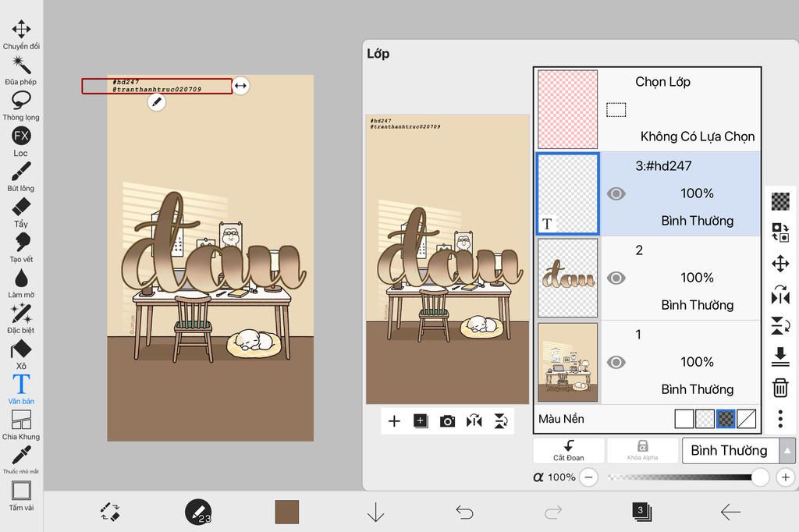Viewport: 799px width, 532px height.
Task: Open the FX Lọc filter tool
Action: click(21, 142)
